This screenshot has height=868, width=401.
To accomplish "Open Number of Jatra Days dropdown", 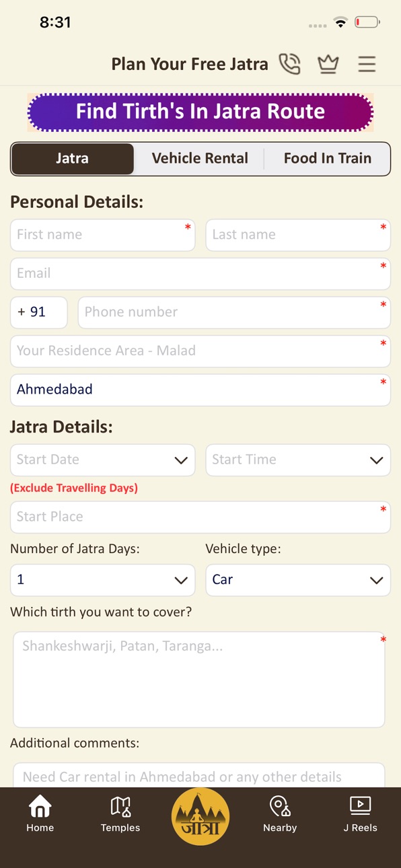I will [x=103, y=580].
